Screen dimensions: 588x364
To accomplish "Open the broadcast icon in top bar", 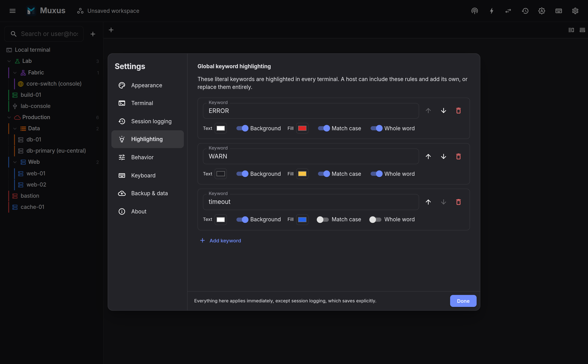I will 475,11.
